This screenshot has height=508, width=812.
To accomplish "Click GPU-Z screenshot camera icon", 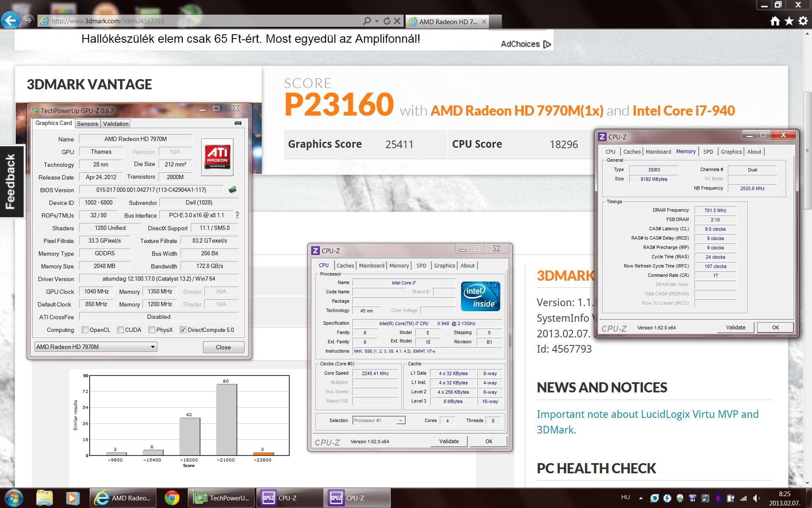I will pyautogui.click(x=238, y=123).
